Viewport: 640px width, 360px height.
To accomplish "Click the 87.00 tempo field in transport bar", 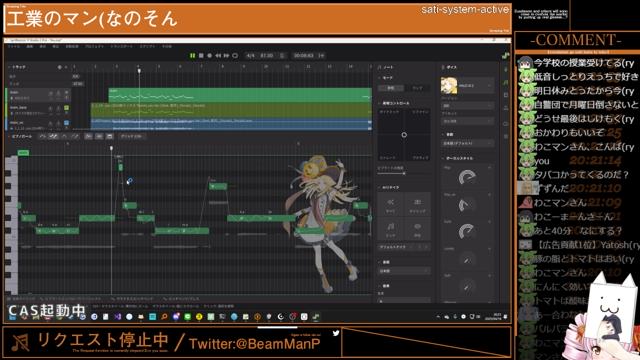I will click(266, 56).
